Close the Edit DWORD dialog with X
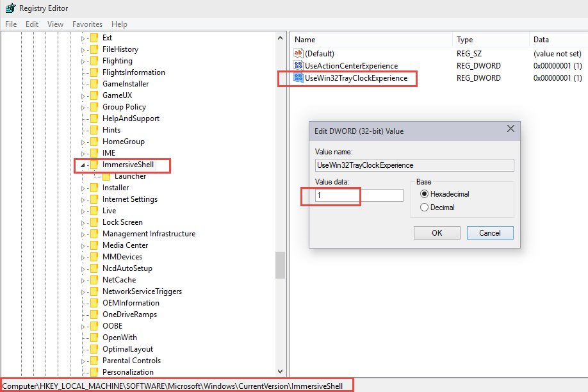The height and width of the screenshot is (392, 588). (x=510, y=129)
